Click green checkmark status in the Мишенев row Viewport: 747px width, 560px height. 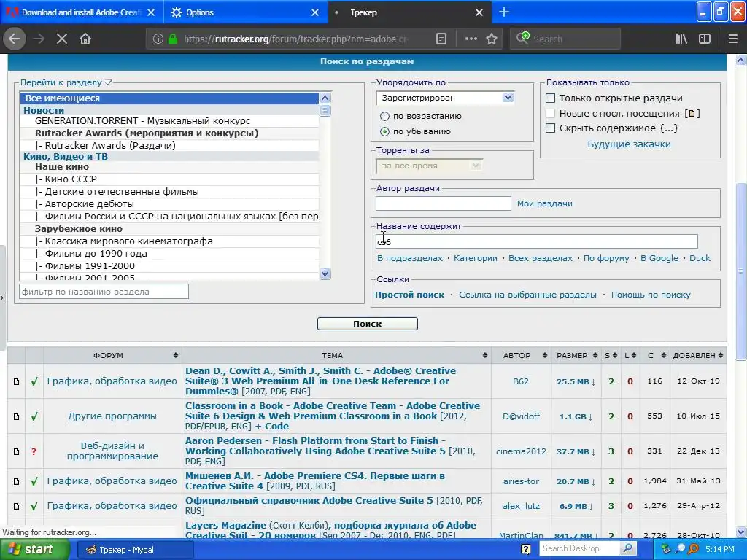(x=34, y=481)
